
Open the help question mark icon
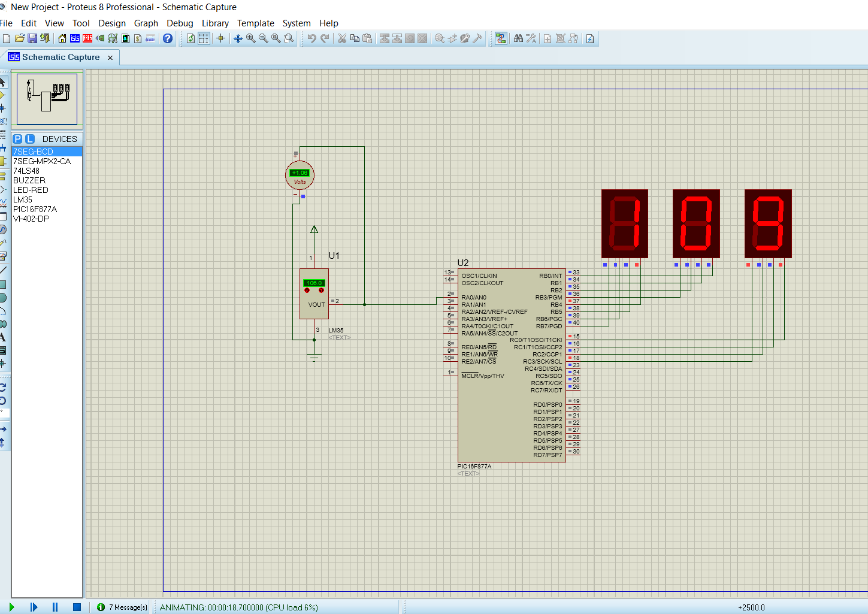pyautogui.click(x=168, y=38)
